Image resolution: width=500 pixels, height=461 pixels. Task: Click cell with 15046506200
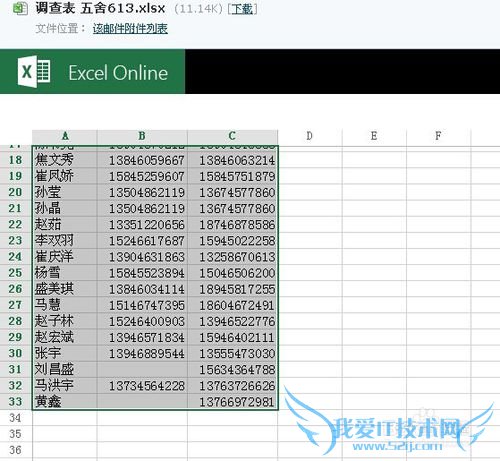(x=232, y=273)
